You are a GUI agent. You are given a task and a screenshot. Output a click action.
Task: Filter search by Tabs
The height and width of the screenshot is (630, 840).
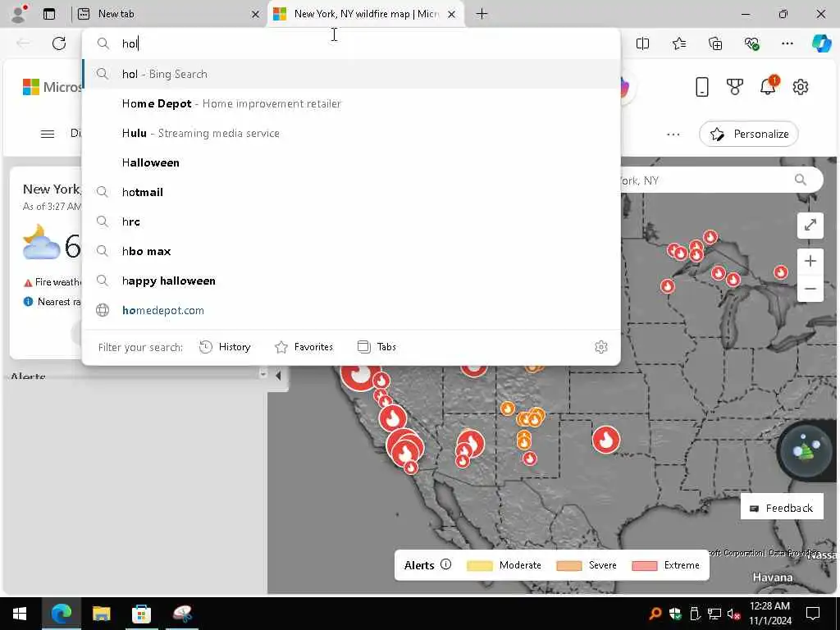coord(377,347)
